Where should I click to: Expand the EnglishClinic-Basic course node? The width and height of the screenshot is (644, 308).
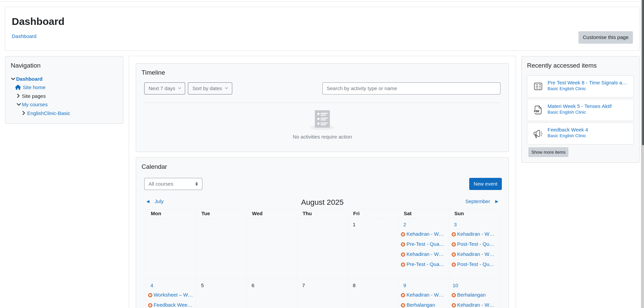[x=24, y=113]
